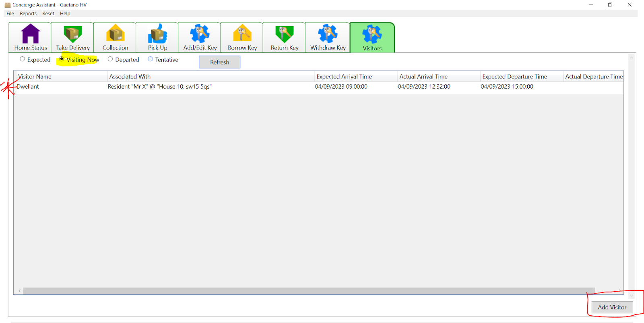The image size is (644, 323).
Task: Sort by Associated With column header
Action: coord(211,77)
